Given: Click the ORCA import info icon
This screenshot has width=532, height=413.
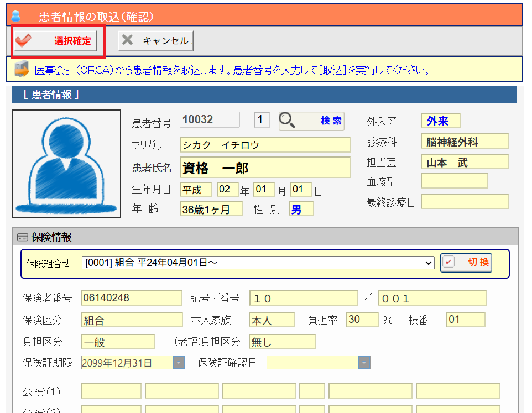Looking at the screenshot, I should pyautogui.click(x=22, y=70).
